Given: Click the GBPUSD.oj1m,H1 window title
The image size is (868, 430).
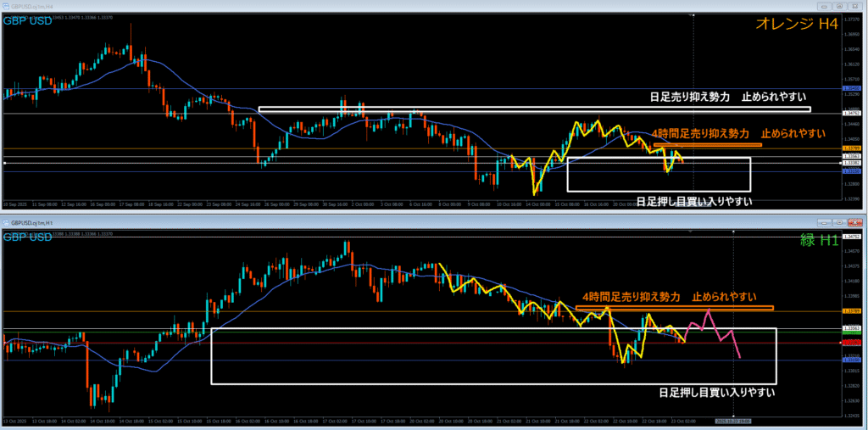Looking at the screenshot, I should pyautogui.click(x=31, y=222).
